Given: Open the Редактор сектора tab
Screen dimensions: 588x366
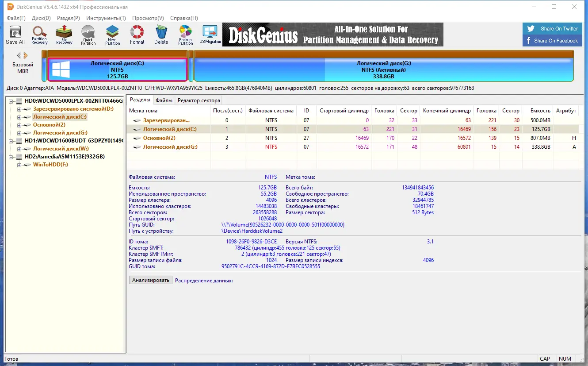Looking at the screenshot, I should [199, 100].
